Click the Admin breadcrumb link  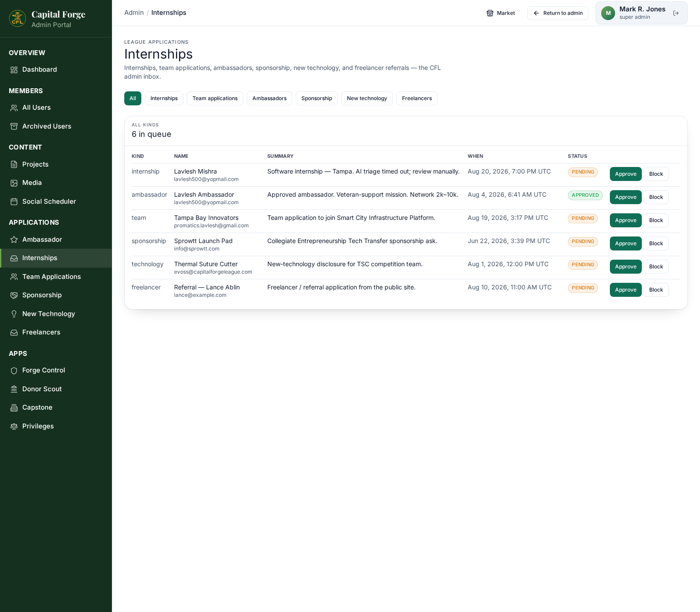134,13
